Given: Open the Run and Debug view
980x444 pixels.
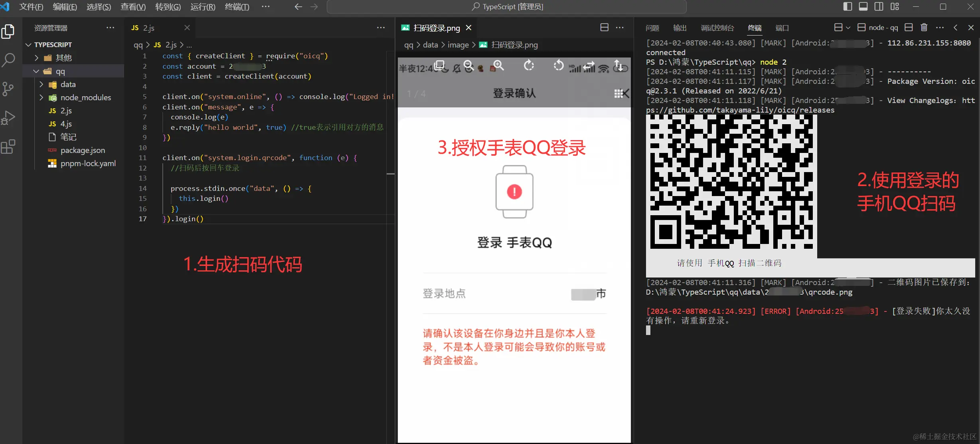Looking at the screenshot, I should [x=8, y=117].
